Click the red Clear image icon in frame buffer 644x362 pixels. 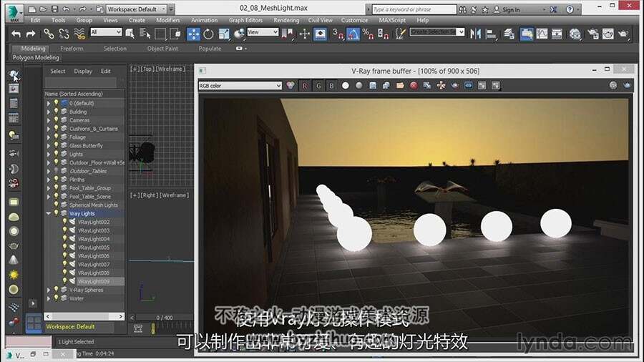pyautogui.click(x=414, y=85)
